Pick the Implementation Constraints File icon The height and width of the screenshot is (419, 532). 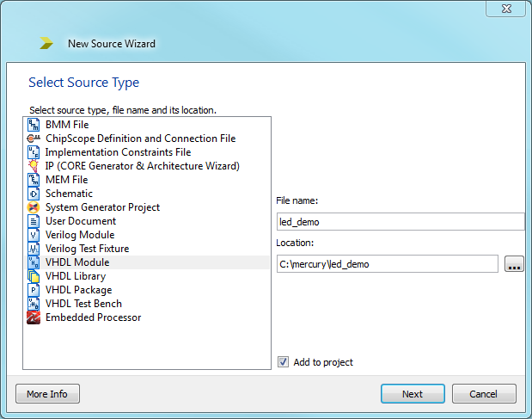[34, 152]
